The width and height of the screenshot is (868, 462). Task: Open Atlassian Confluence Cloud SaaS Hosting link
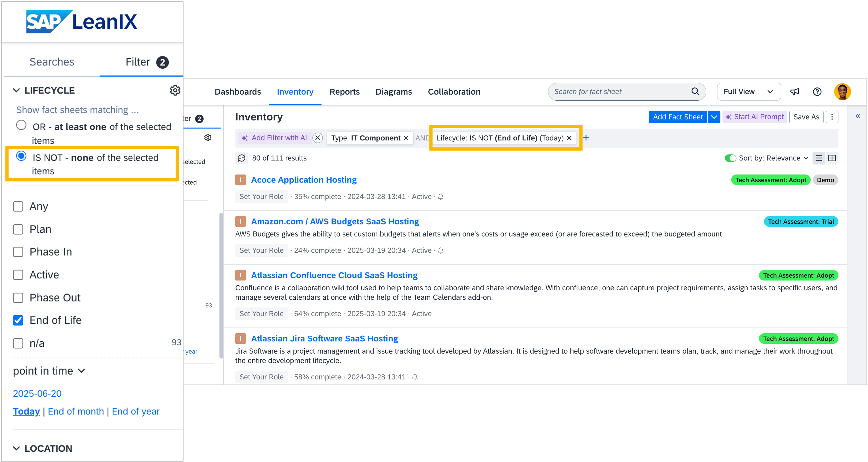[x=334, y=276]
